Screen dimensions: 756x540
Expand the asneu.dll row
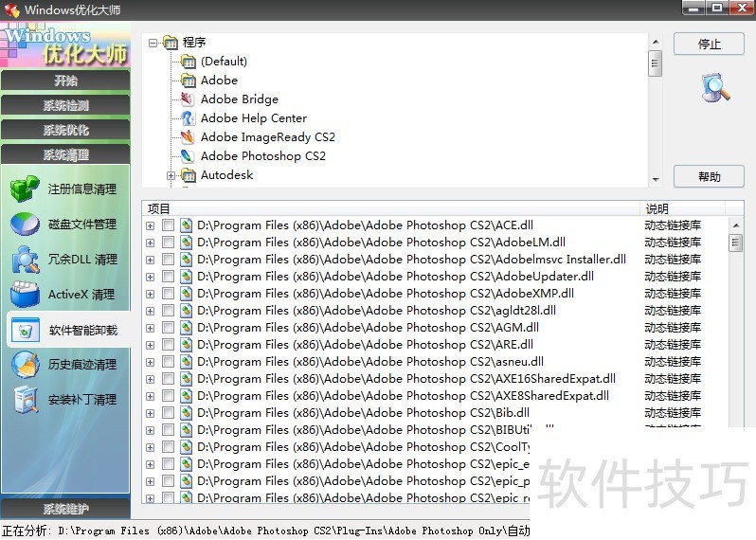click(150, 362)
